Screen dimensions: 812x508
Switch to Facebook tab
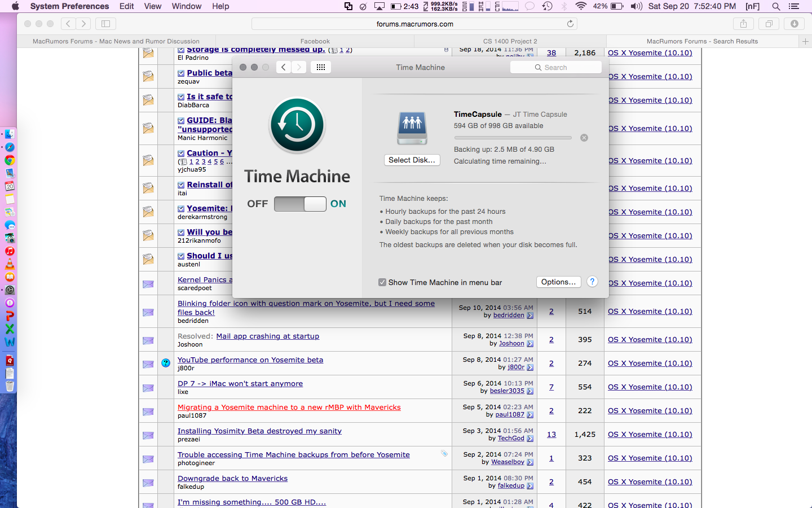point(315,41)
